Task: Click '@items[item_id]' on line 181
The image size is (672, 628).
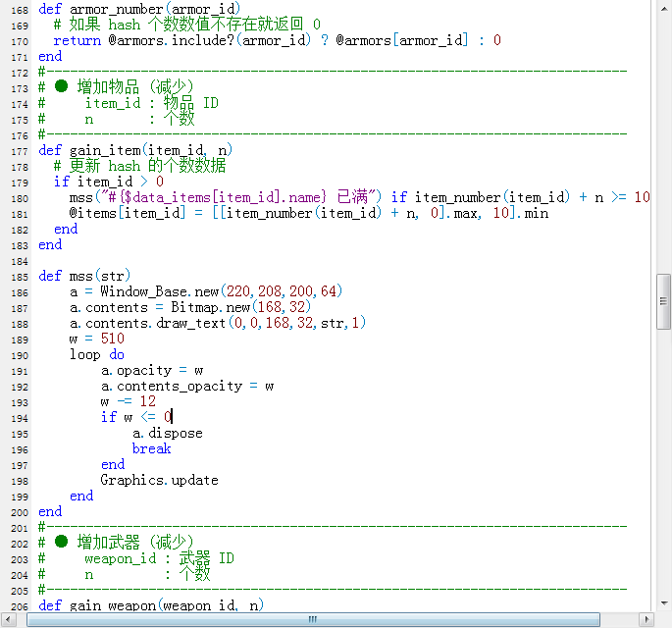Action: point(128,213)
